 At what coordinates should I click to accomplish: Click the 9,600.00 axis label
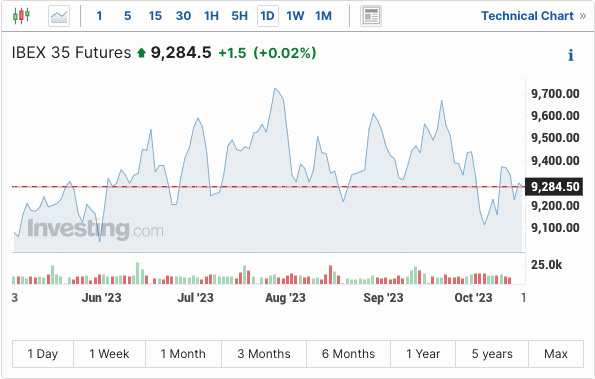pos(555,115)
